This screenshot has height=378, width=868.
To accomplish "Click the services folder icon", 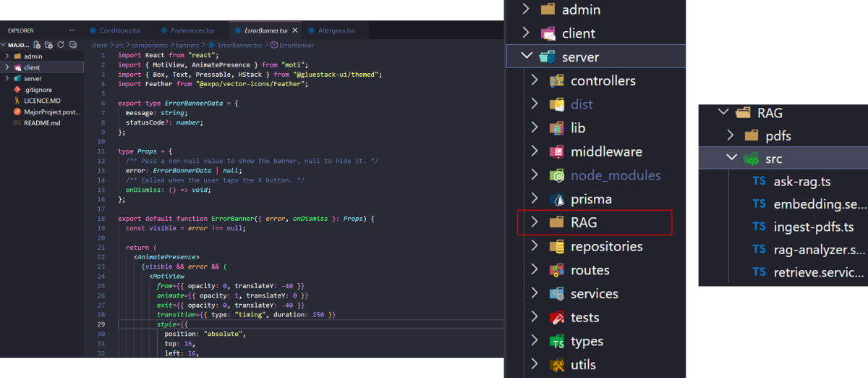I will tap(557, 294).
